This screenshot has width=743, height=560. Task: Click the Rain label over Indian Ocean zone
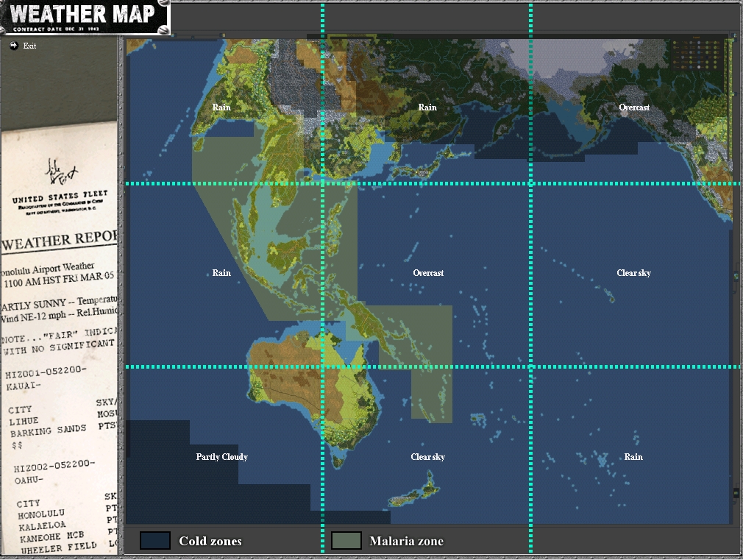pos(221,273)
